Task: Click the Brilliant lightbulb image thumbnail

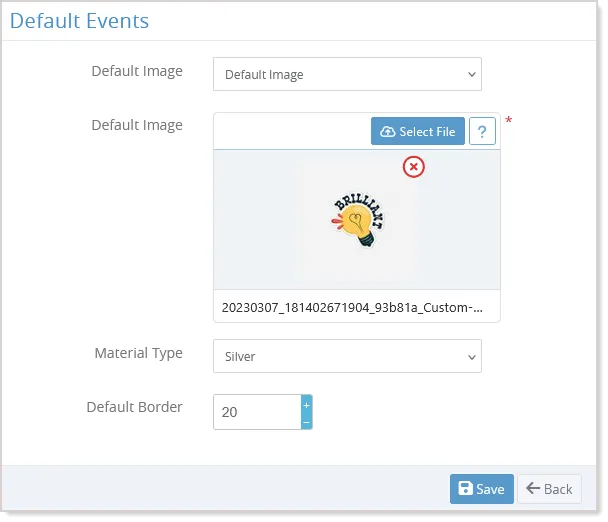Action: tap(357, 219)
